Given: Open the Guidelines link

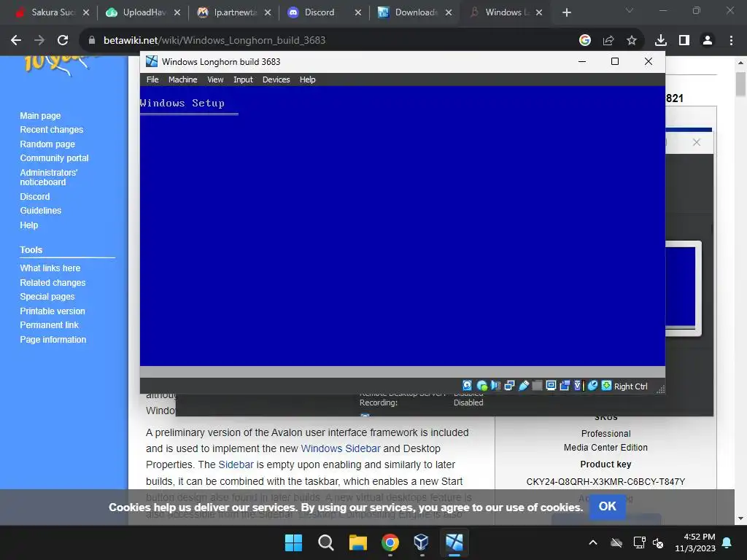Looking at the screenshot, I should tap(41, 211).
